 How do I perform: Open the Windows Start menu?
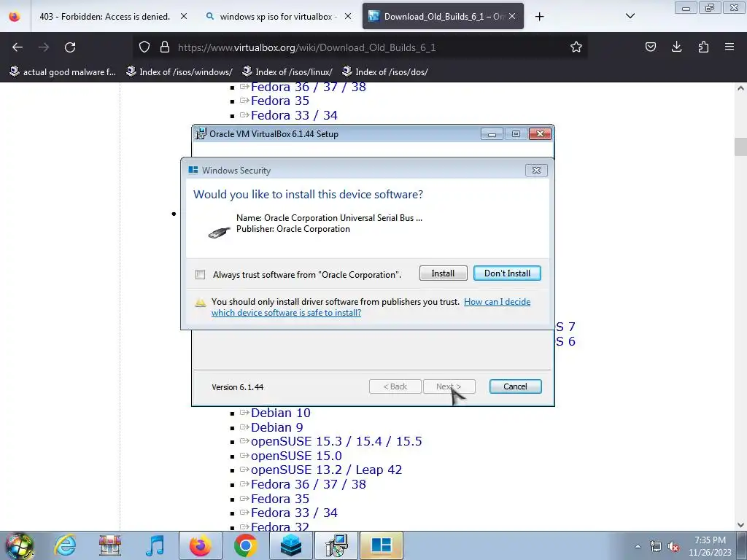pyautogui.click(x=19, y=545)
